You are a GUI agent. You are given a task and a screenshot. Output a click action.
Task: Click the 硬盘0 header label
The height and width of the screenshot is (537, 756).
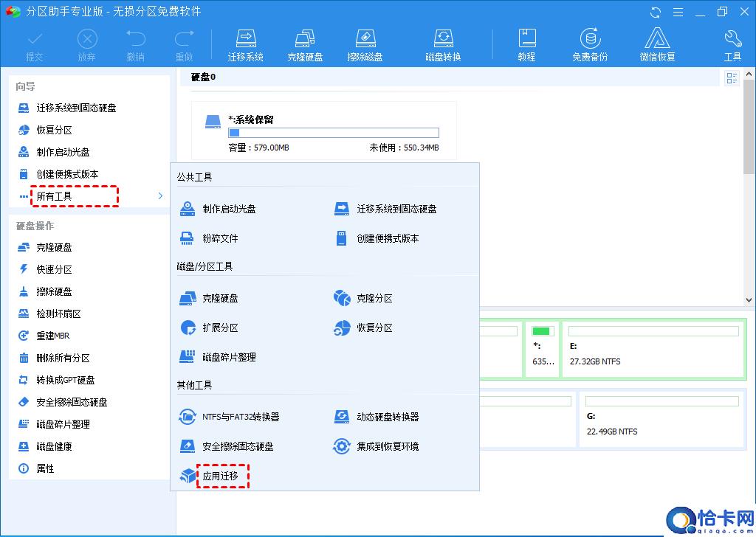pyautogui.click(x=204, y=77)
